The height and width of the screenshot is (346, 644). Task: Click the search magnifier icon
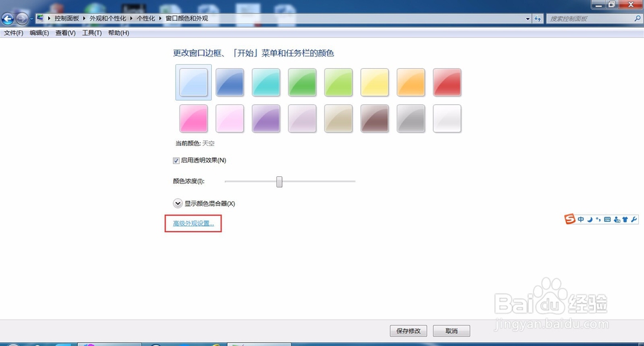tap(638, 19)
